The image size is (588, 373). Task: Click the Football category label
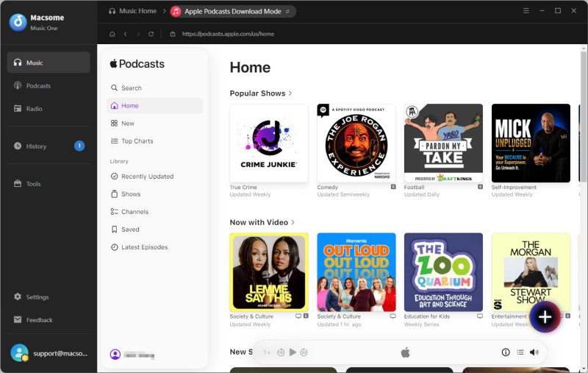coord(414,188)
